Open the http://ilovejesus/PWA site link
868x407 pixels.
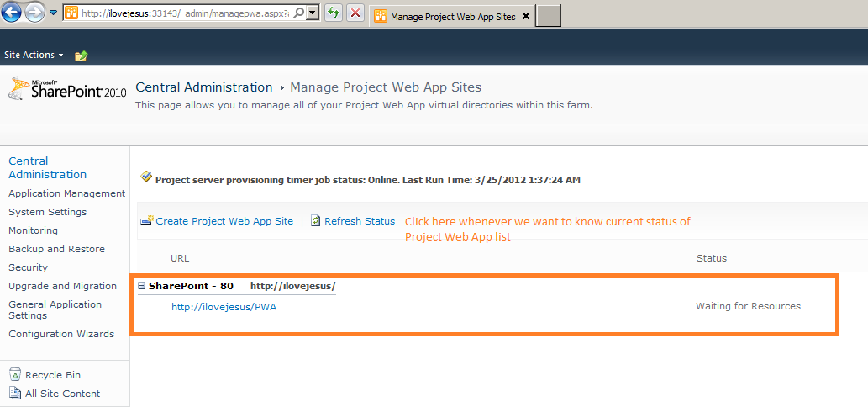point(224,307)
